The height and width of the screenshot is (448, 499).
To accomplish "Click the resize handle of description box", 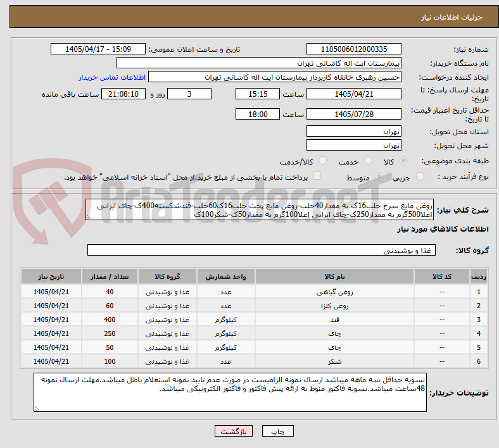I will 89,217.
